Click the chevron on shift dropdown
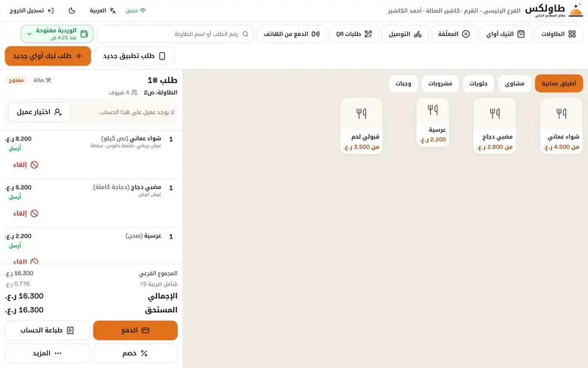The image size is (588, 368). coord(29,34)
